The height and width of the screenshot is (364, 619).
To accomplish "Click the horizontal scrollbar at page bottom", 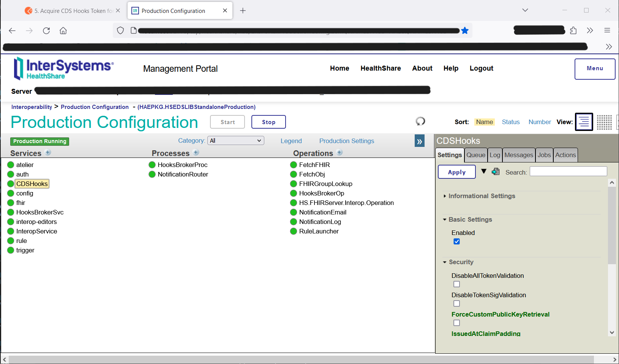I will (301, 359).
